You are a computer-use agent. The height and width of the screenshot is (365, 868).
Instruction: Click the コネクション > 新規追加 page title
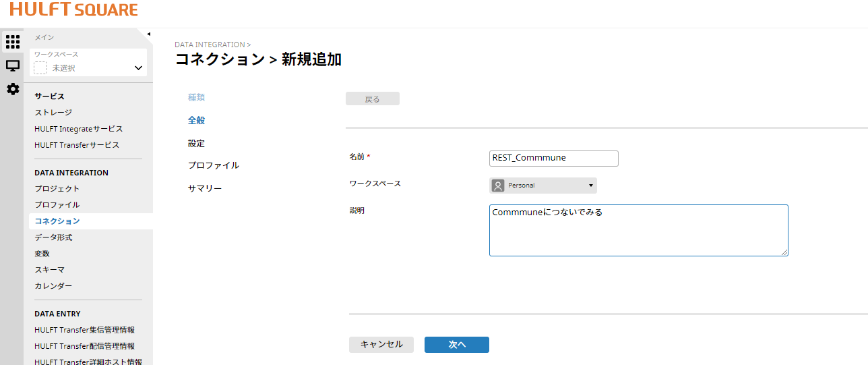pos(258,59)
